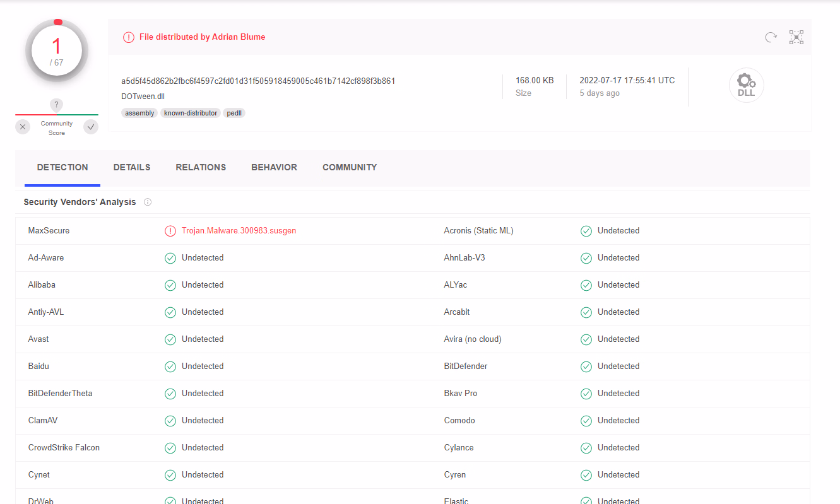Click the green check icon for Antiy-AVL

[x=170, y=312]
